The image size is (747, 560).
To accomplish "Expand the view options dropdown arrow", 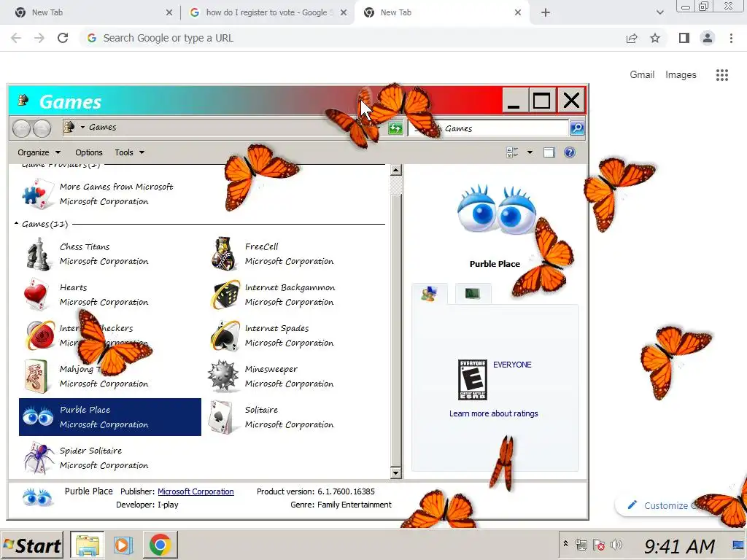I will pos(530,152).
